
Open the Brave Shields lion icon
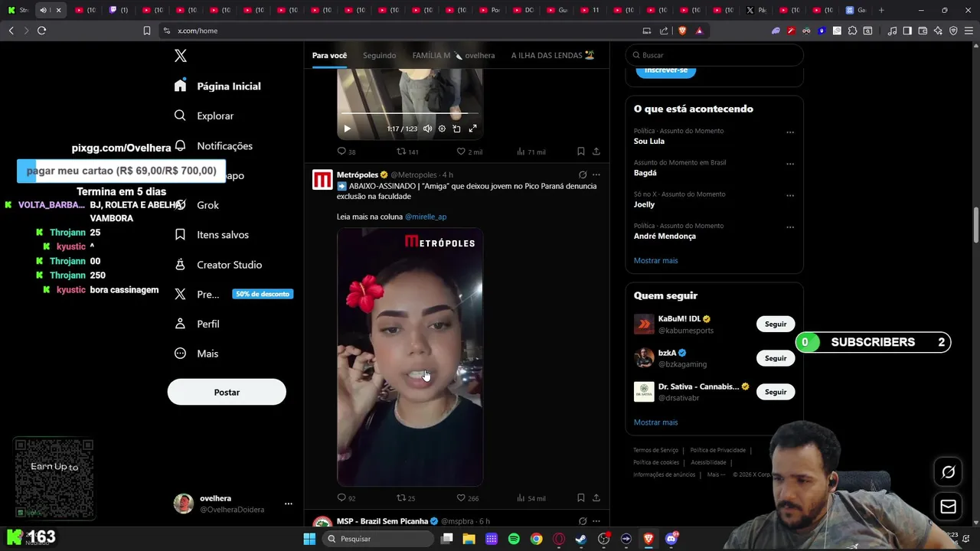[682, 31]
